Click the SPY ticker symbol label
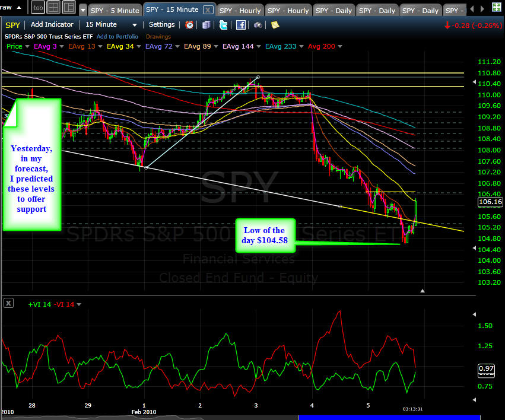 [13, 25]
